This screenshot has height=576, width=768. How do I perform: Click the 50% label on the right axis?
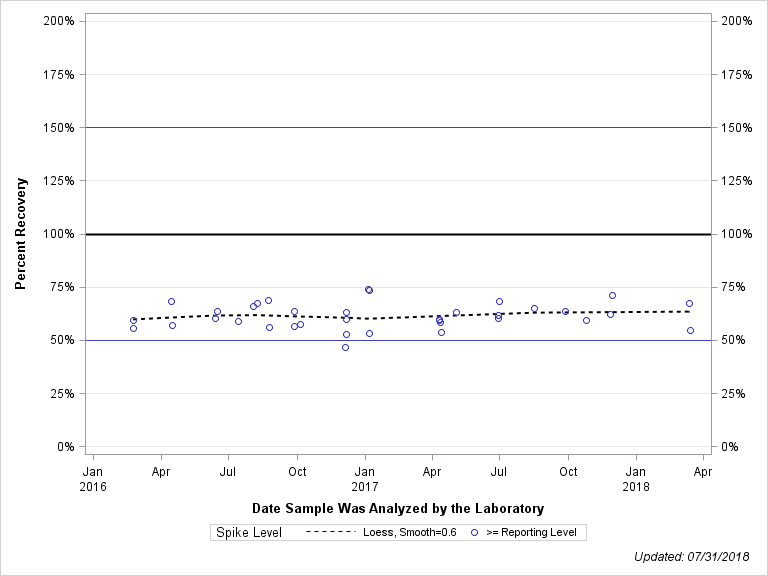coord(733,340)
